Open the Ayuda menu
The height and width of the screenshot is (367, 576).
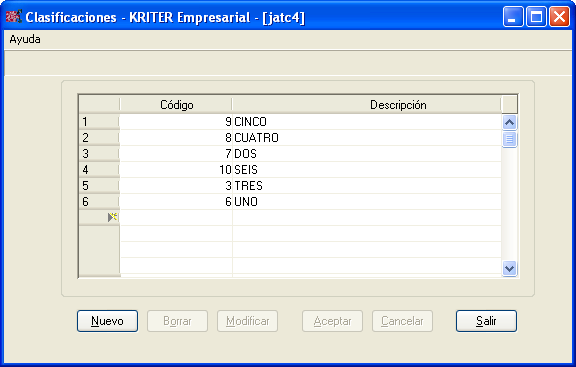(x=25, y=39)
